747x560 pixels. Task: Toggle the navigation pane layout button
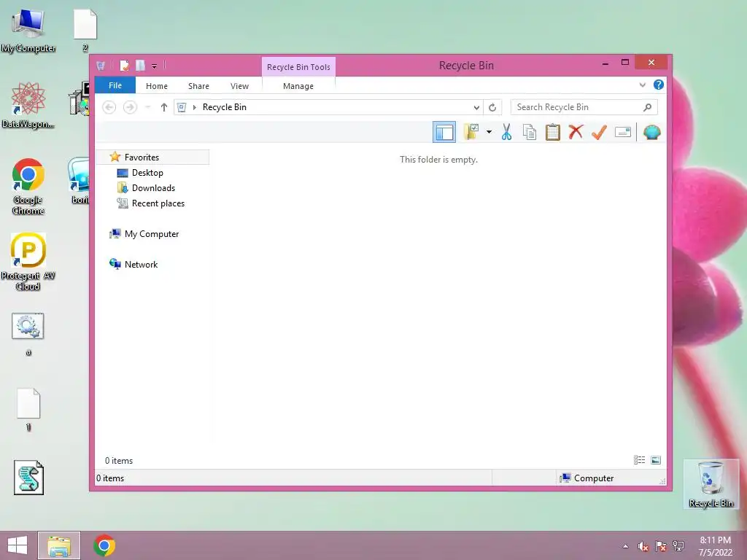444,132
